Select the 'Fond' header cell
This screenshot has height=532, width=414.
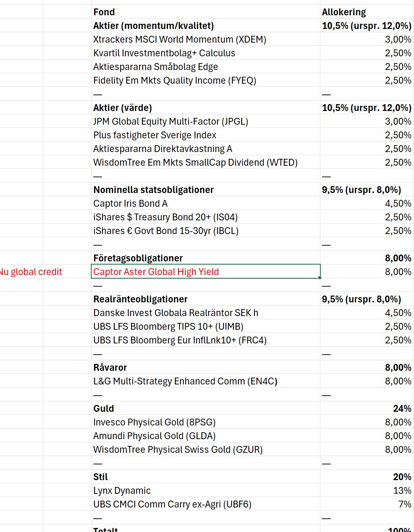pos(104,12)
